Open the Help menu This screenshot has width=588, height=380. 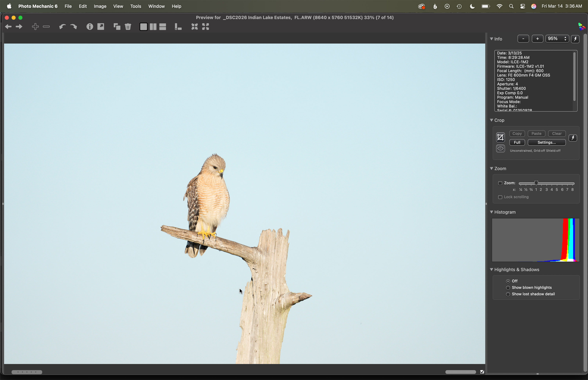point(177,6)
